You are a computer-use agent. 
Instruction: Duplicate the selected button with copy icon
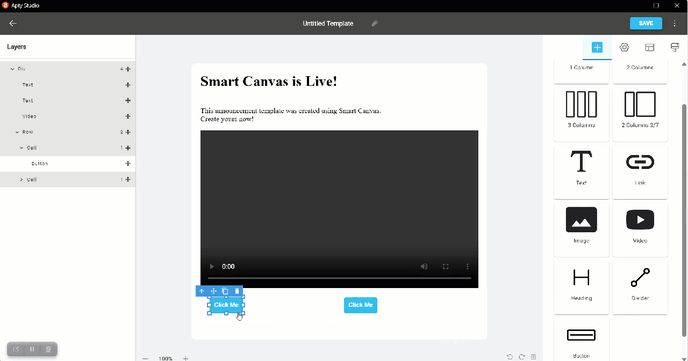(225, 291)
